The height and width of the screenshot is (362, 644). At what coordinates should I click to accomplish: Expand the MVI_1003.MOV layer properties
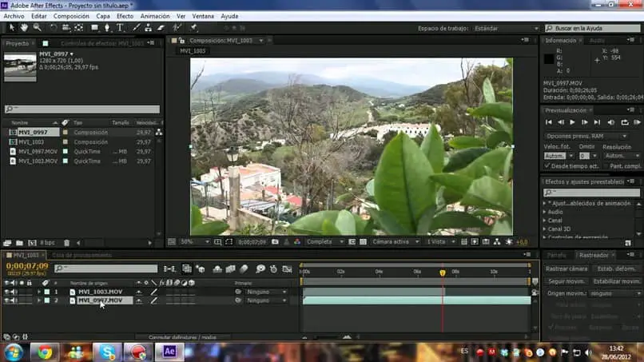(38, 292)
